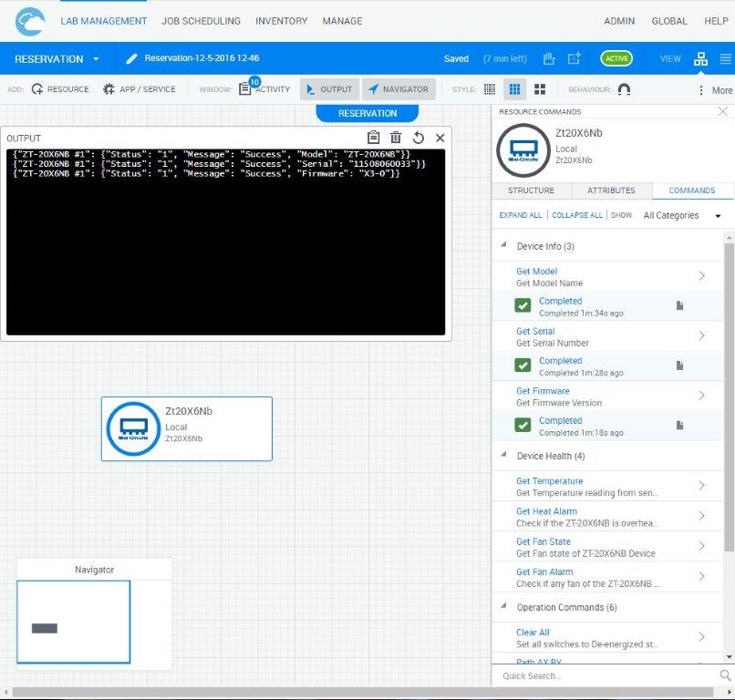Screen dimensions: 735x700
Task: Click the diagram view icon in blue bar
Action: point(700,59)
